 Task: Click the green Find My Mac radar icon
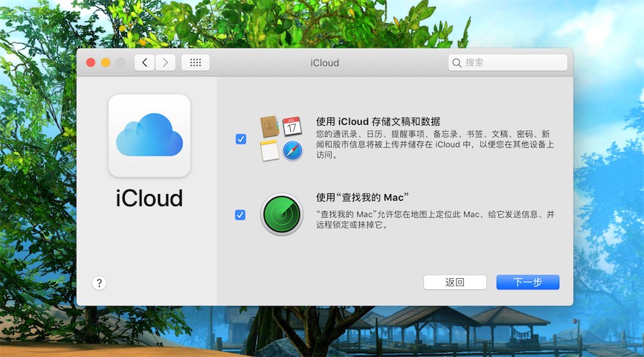282,214
